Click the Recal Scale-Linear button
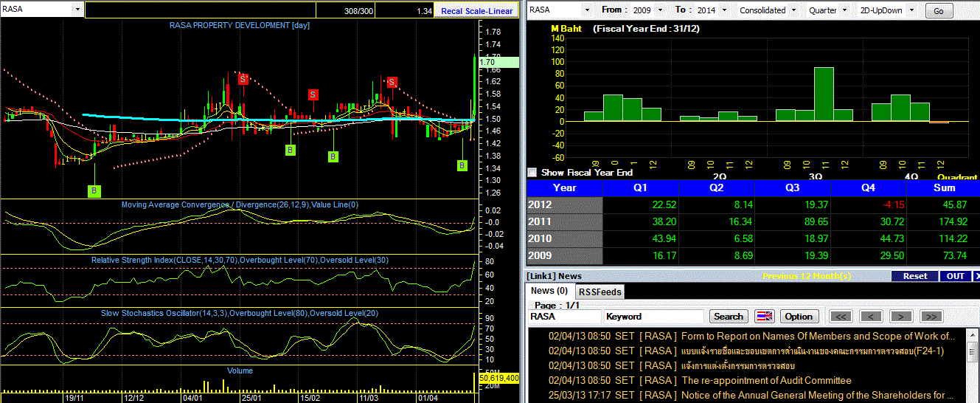The image size is (980, 403). (x=477, y=10)
